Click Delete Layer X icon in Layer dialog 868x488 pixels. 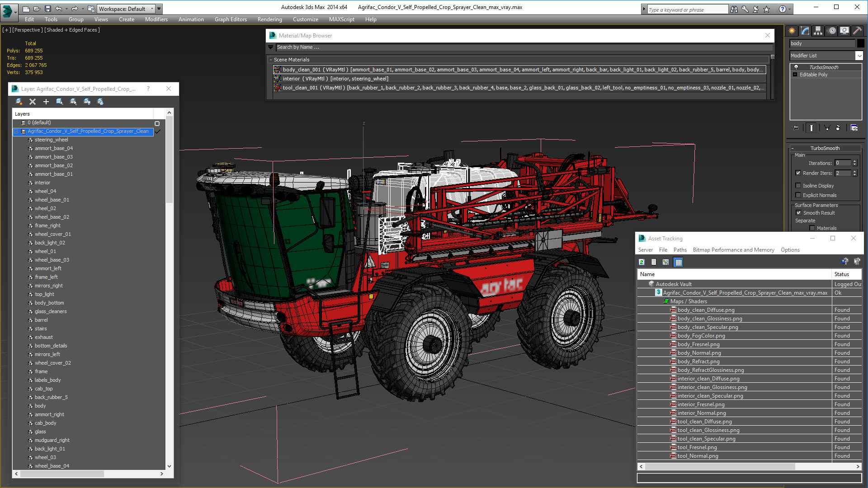click(33, 102)
